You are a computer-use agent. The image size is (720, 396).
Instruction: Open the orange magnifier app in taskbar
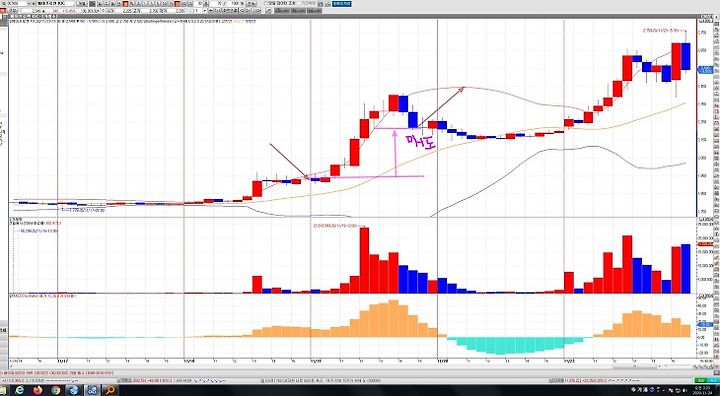coord(110,390)
